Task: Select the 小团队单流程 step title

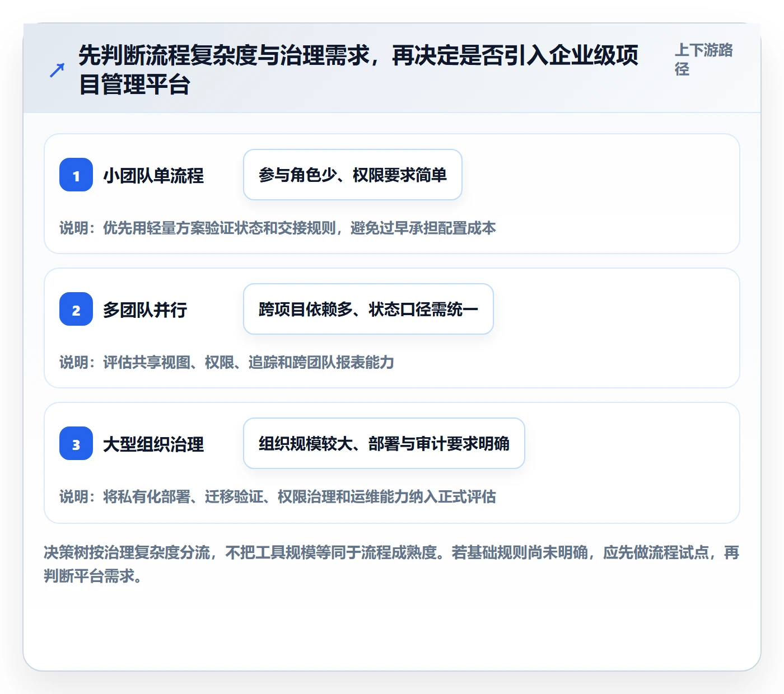Action: 153,176
